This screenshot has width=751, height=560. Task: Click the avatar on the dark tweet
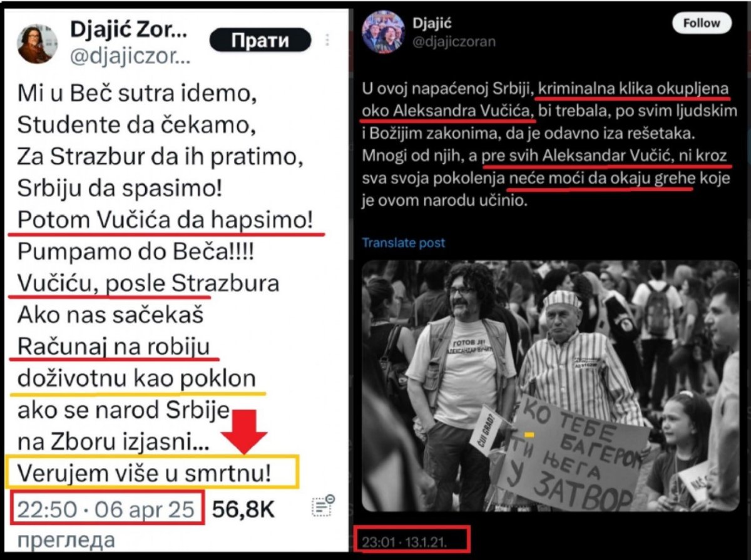[x=384, y=31]
